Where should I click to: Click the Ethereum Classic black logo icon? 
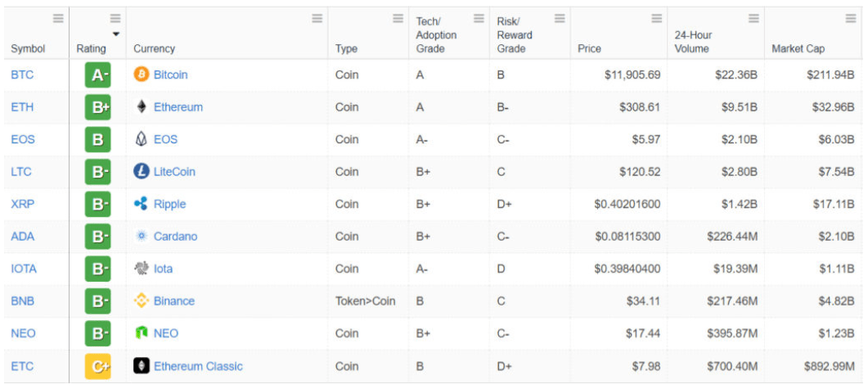coord(142,366)
